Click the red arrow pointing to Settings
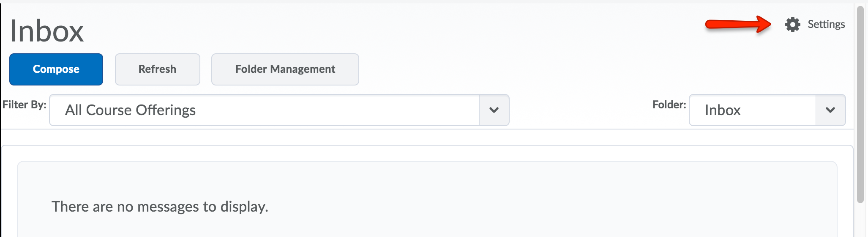Screen dimensions: 868x237 (737, 25)
